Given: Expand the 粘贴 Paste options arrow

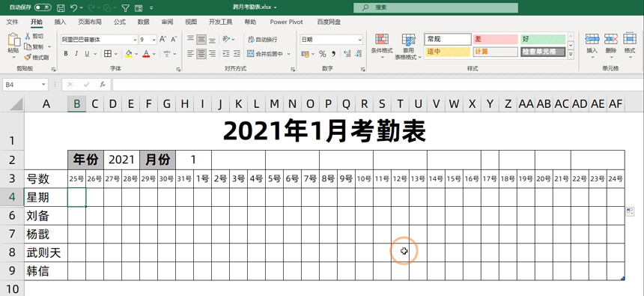Looking at the screenshot, I should pos(13,57).
